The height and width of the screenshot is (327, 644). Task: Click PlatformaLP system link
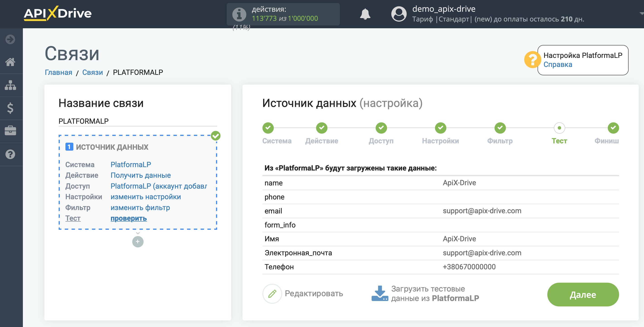pyautogui.click(x=131, y=164)
